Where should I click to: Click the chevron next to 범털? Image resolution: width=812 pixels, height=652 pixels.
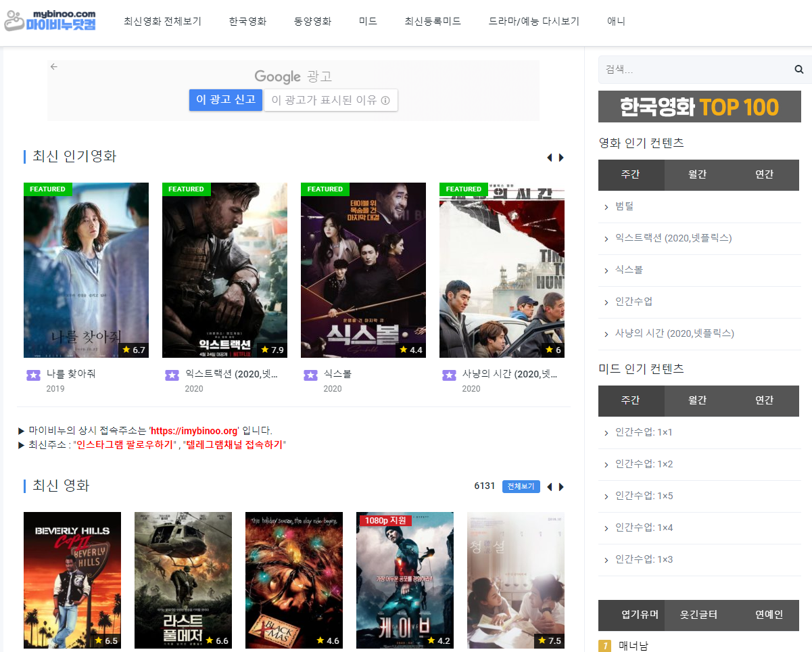pos(606,207)
